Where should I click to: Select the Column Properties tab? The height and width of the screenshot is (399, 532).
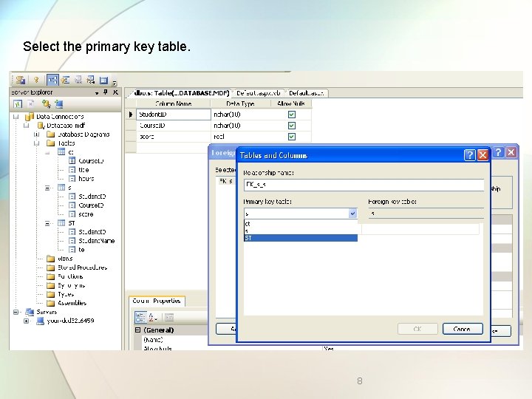tap(157, 301)
